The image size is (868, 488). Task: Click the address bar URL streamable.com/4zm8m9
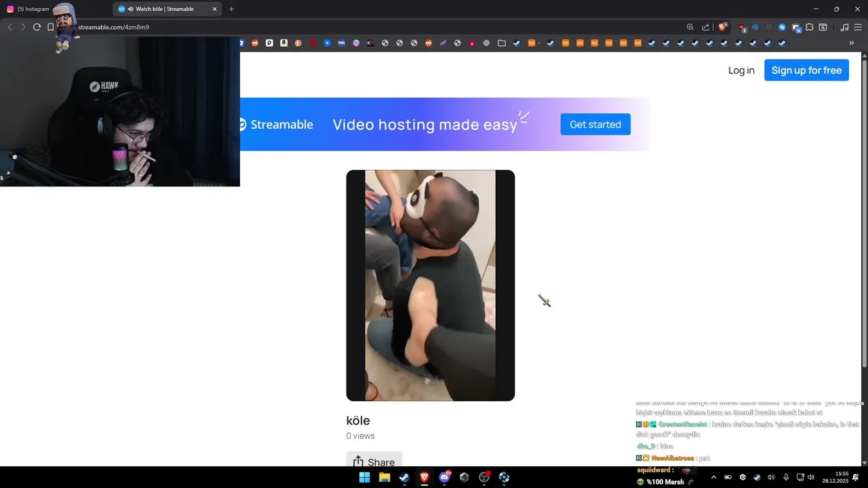point(113,27)
